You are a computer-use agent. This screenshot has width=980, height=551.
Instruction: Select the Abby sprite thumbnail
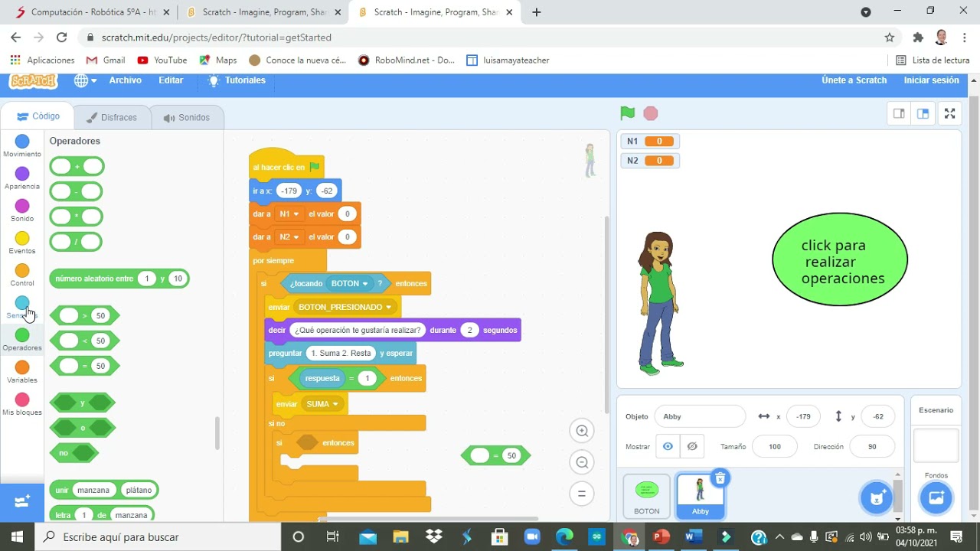tap(701, 496)
